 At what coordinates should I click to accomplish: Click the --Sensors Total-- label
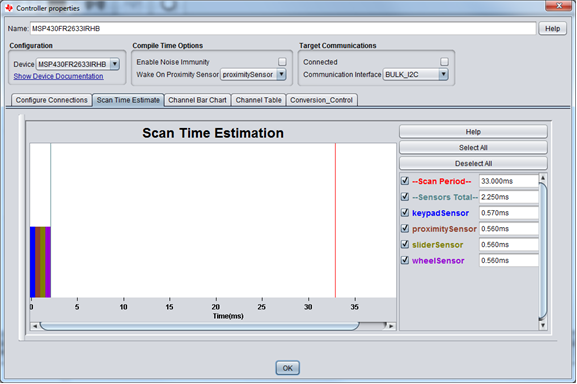(445, 197)
